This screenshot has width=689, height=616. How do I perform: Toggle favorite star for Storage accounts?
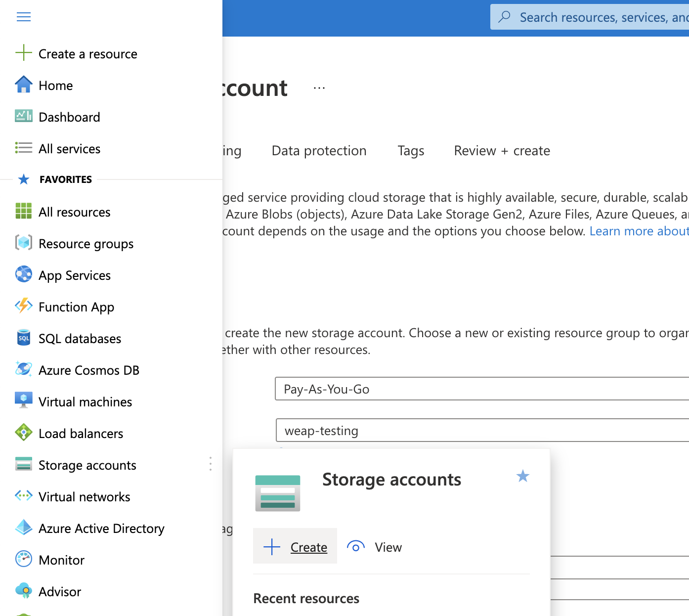[x=522, y=476]
